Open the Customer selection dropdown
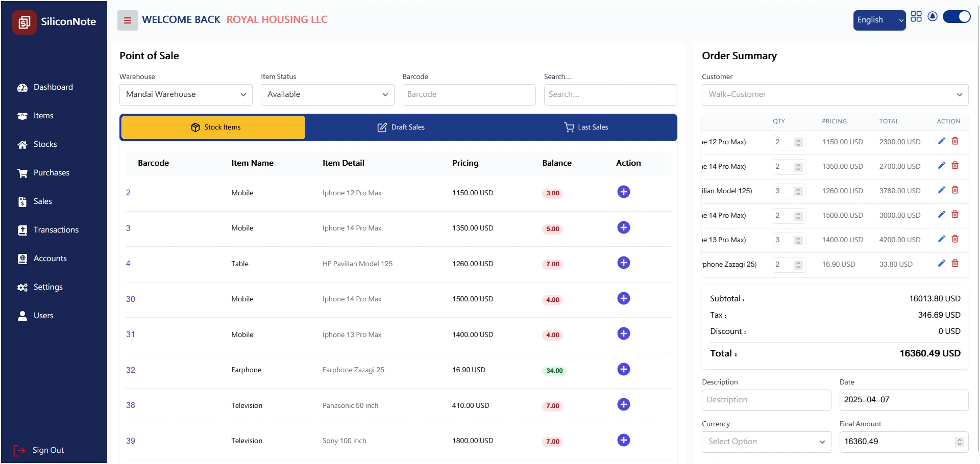This screenshot has width=980, height=464. coord(835,95)
